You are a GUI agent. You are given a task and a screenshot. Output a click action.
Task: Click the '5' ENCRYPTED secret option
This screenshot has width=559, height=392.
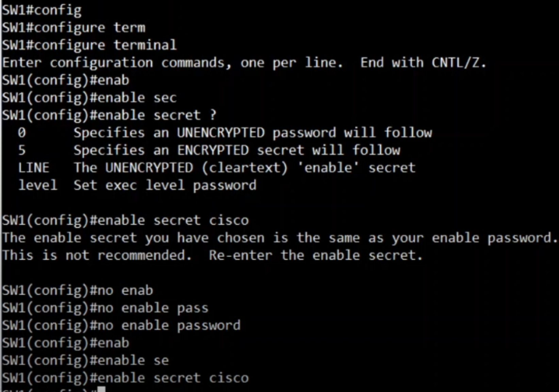(22, 150)
